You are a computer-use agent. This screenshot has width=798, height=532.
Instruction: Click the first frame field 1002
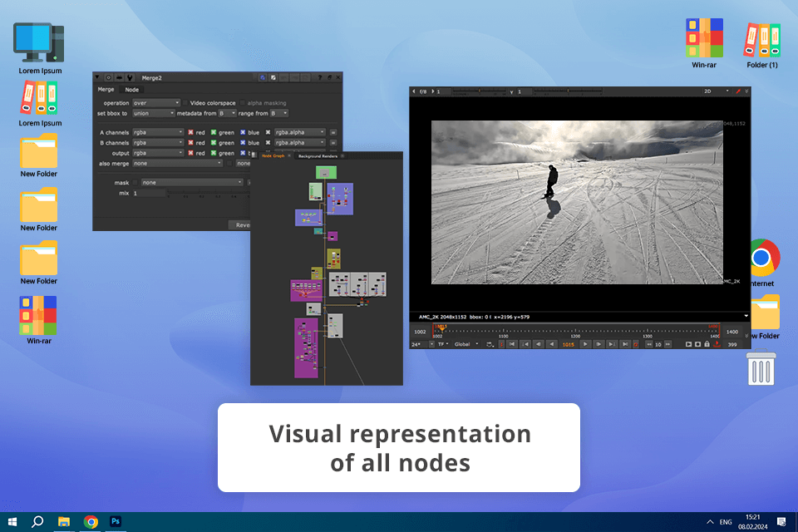pos(420,332)
